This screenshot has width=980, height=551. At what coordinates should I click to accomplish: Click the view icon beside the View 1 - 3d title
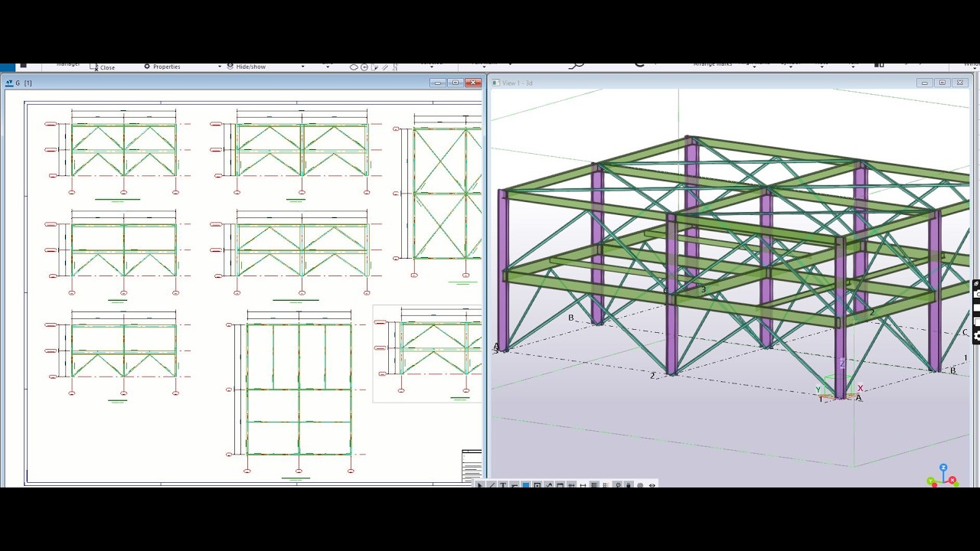[x=496, y=83]
